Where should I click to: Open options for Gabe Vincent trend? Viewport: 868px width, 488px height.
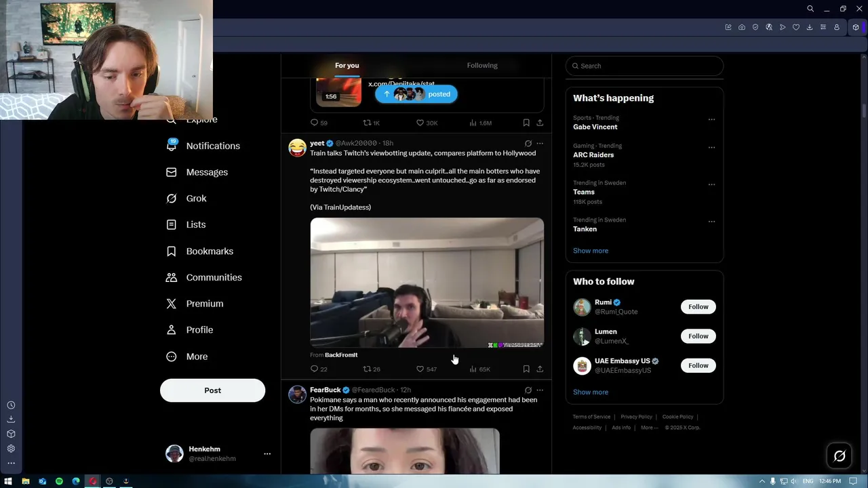point(711,119)
